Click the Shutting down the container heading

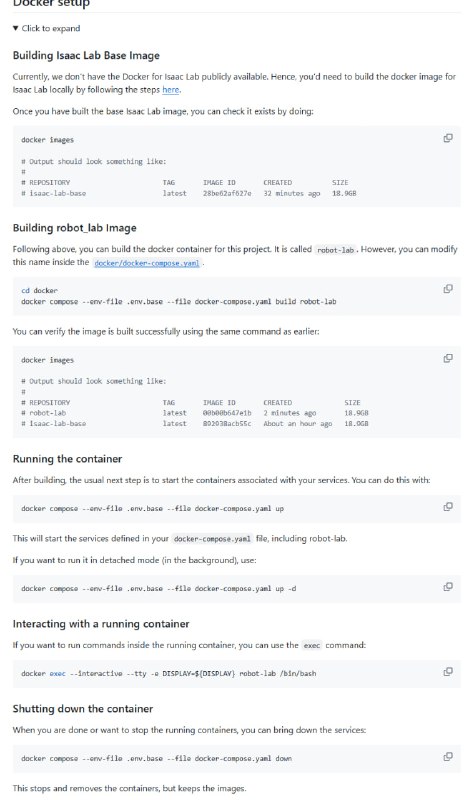point(83,709)
